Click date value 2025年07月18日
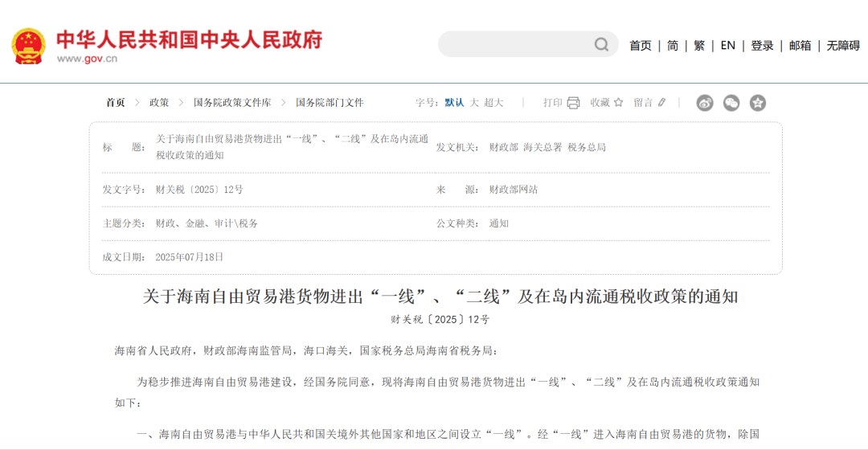Screen dimensions: 868x450 pos(190,257)
